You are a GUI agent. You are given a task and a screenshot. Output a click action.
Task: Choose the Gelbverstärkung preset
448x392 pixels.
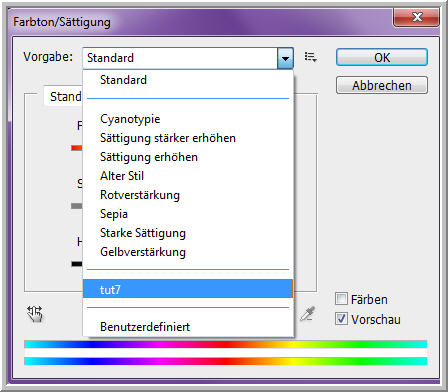[x=188, y=252]
